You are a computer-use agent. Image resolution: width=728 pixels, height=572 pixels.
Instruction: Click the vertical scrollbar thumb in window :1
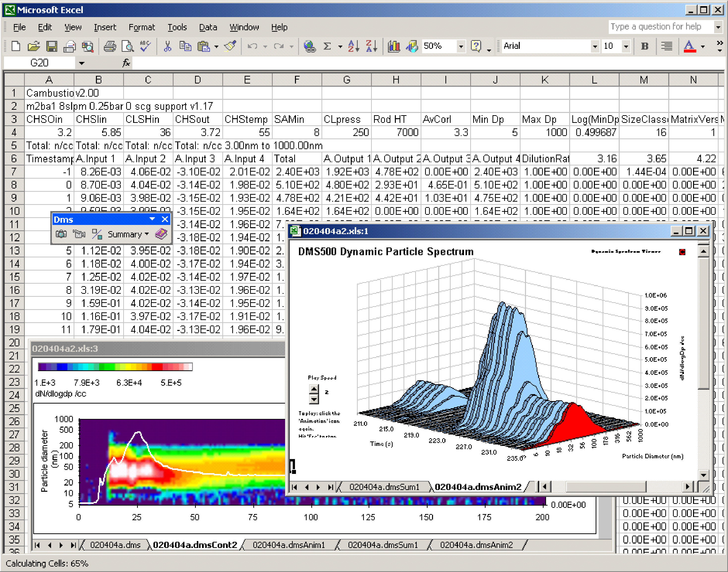703,324
